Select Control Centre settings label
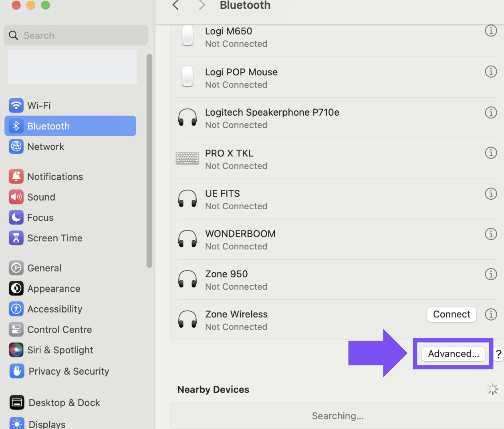 tap(60, 329)
